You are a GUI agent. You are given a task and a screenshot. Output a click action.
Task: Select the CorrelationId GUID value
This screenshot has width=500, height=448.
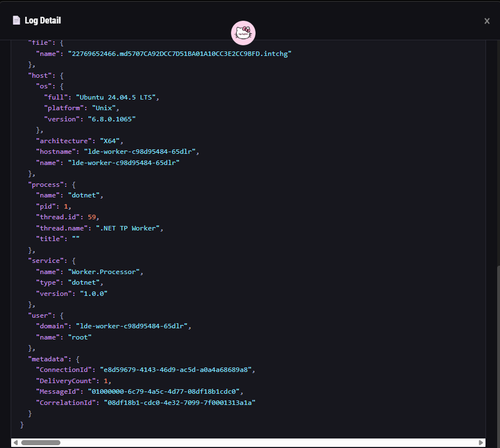pos(180,403)
